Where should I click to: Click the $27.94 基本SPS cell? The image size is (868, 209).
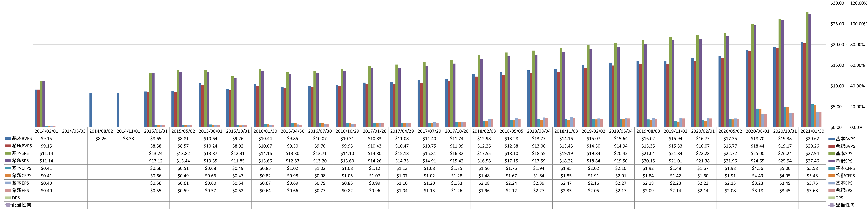(812, 153)
